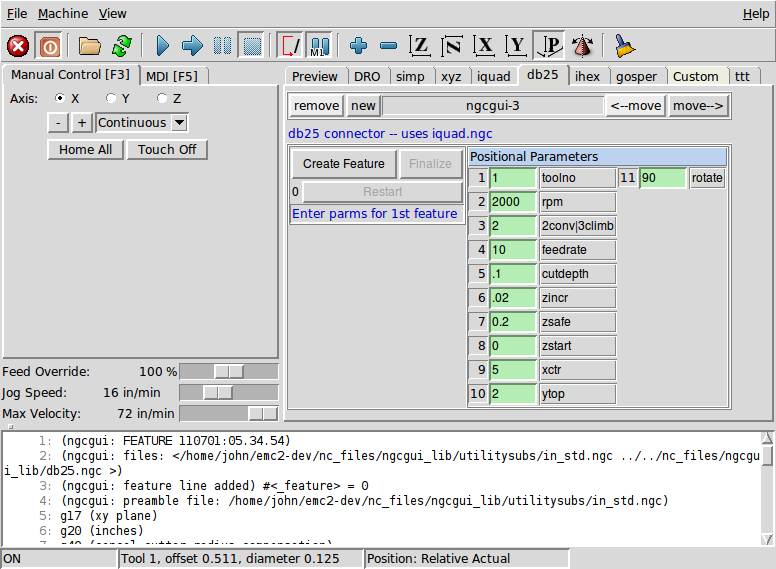Viewport: 776px width, 569px height.
Task: Click the feedrate input field
Action: pos(513,250)
